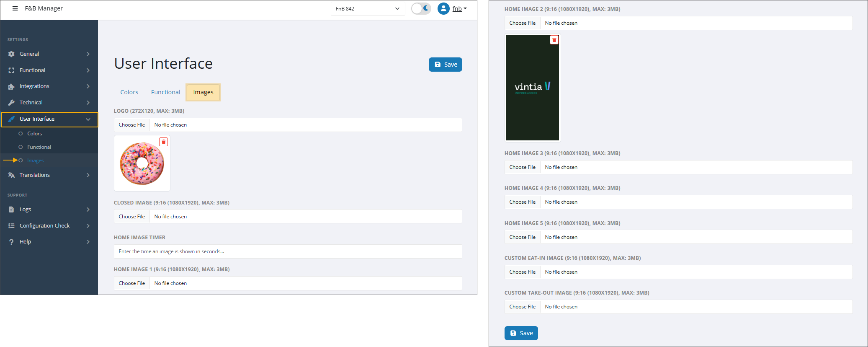Click the vintia home image thumbnail
This screenshot has height=347, width=868.
533,88
